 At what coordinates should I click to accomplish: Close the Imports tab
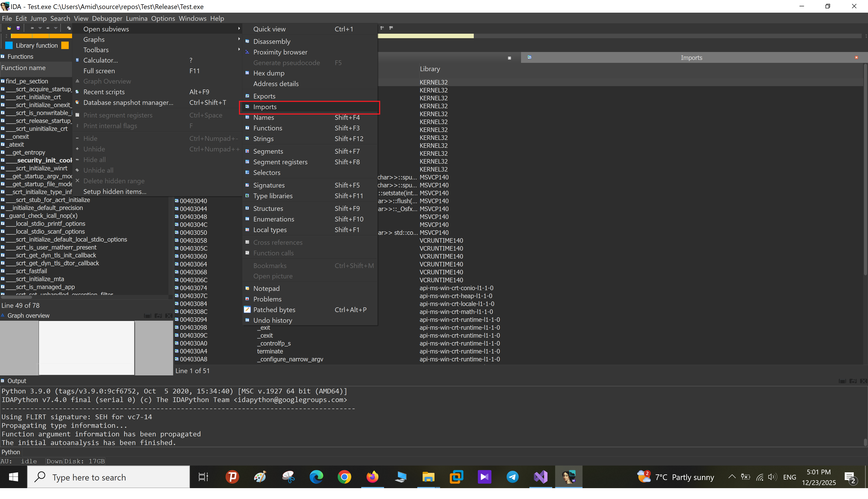point(856,58)
